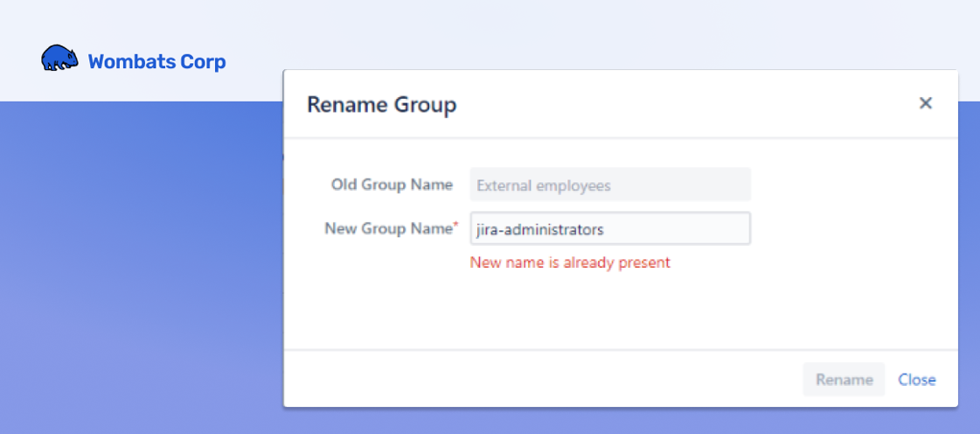980x434 pixels.
Task: Click the red required asterisk
Action: [x=455, y=227]
